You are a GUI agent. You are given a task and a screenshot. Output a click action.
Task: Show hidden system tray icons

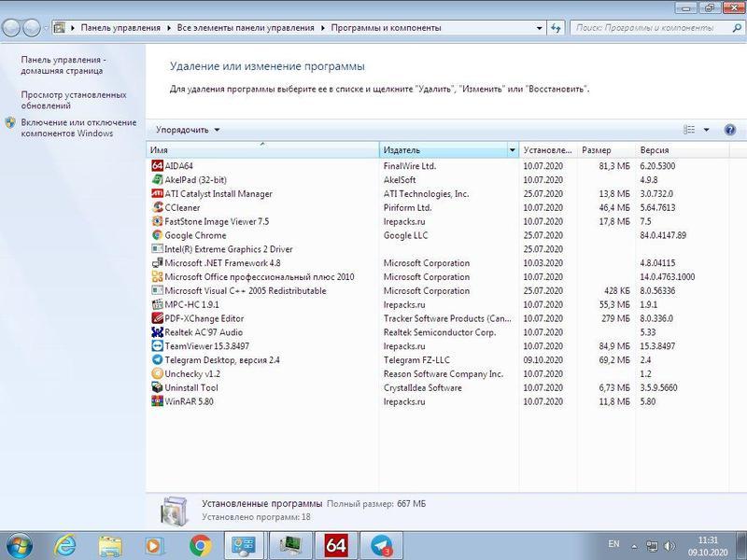tap(634, 545)
